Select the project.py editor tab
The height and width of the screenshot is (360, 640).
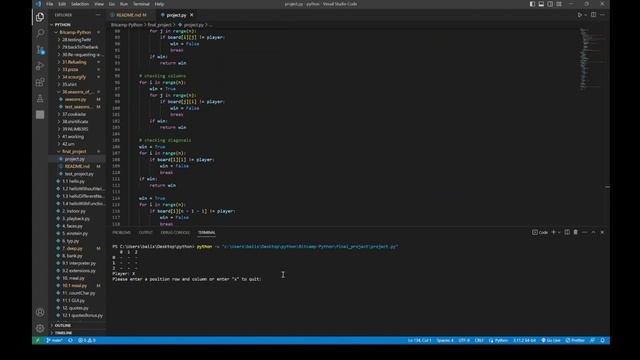pyautogui.click(x=176, y=15)
